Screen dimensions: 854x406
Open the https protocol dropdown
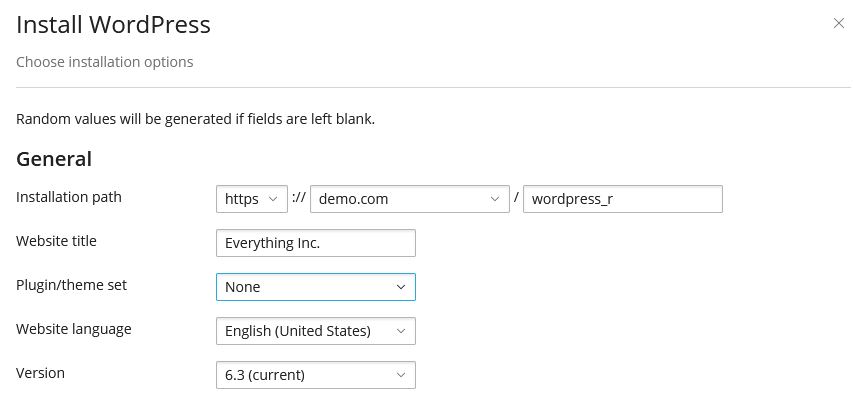coord(252,199)
